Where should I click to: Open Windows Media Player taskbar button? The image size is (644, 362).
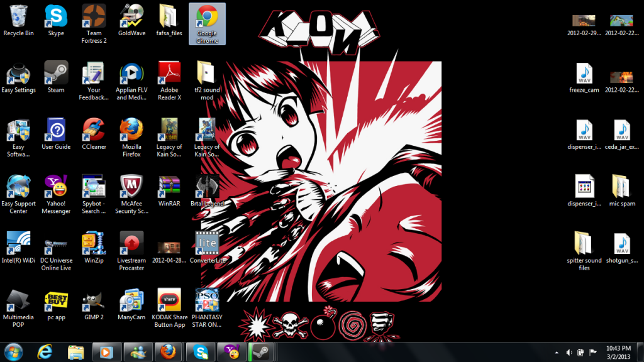pos(107,352)
